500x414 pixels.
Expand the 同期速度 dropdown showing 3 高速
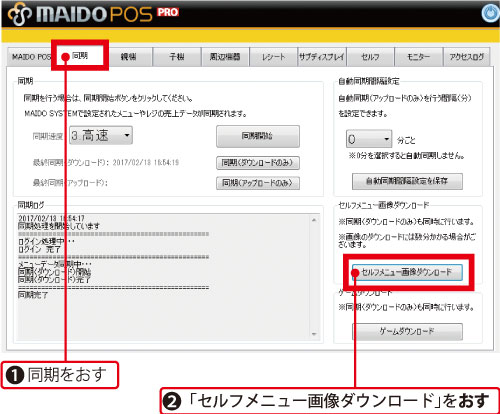101,135
